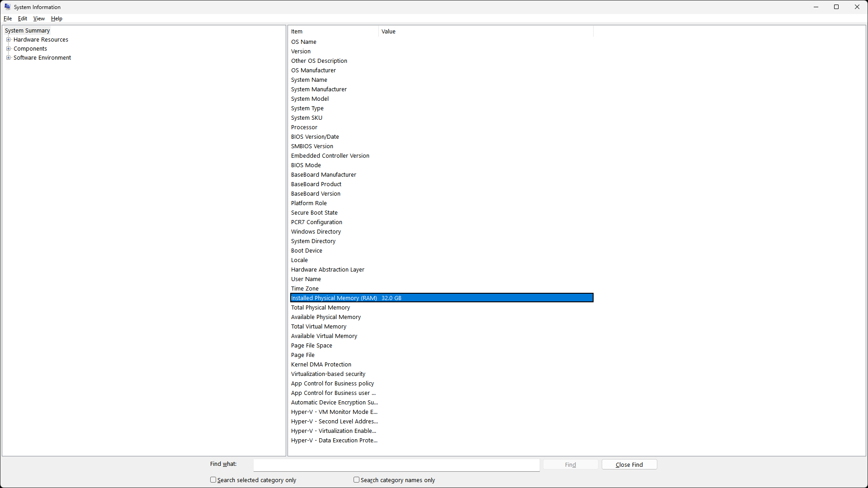The image size is (868, 488).
Task: Select the Boot Device row
Action: pyautogui.click(x=442, y=251)
